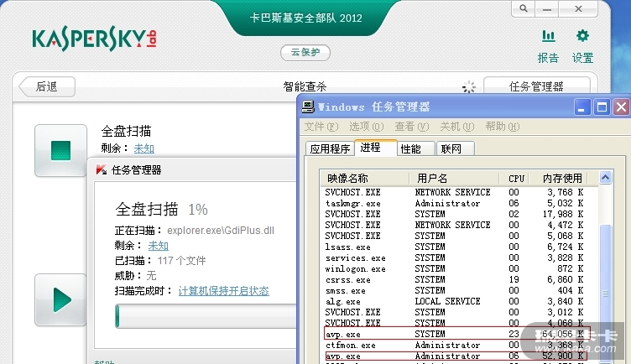Start scan with green play arrow button
The height and width of the screenshot is (364, 631).
click(x=60, y=299)
